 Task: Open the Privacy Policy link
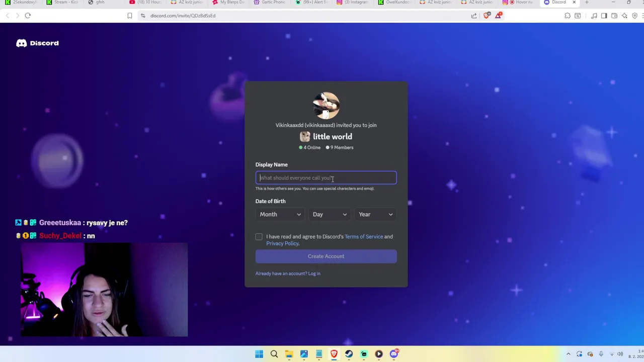[x=282, y=244]
